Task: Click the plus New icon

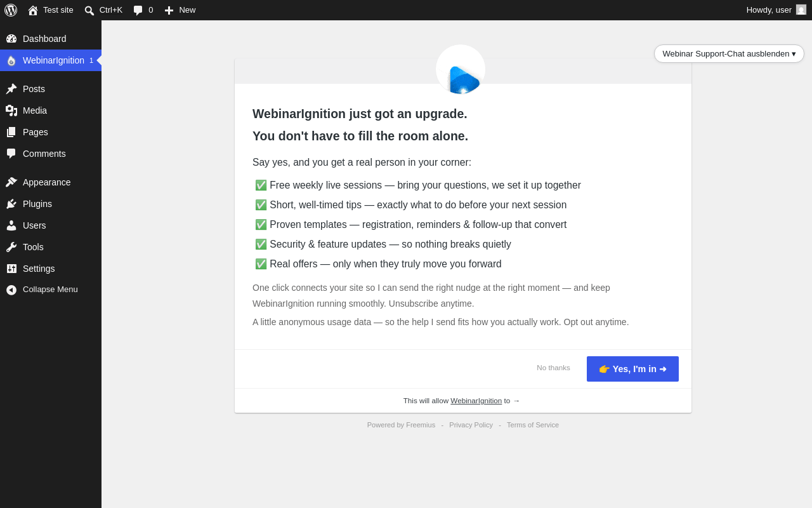Action: [169, 10]
